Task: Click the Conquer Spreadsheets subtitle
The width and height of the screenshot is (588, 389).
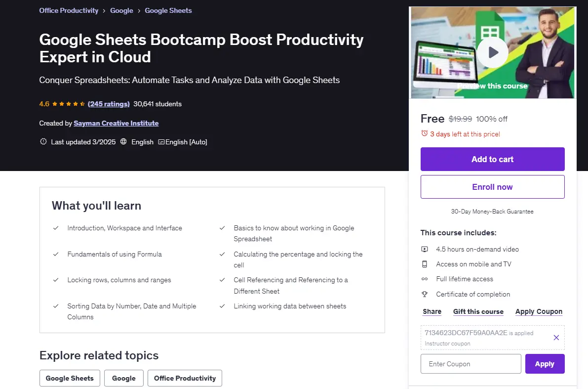Action: [190, 80]
